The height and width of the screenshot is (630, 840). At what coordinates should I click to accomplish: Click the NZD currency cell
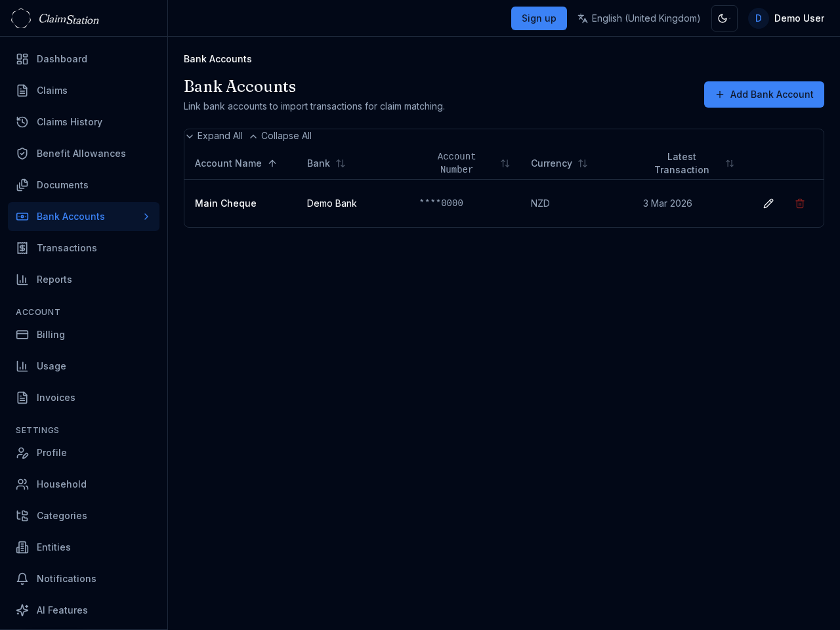coord(540,203)
